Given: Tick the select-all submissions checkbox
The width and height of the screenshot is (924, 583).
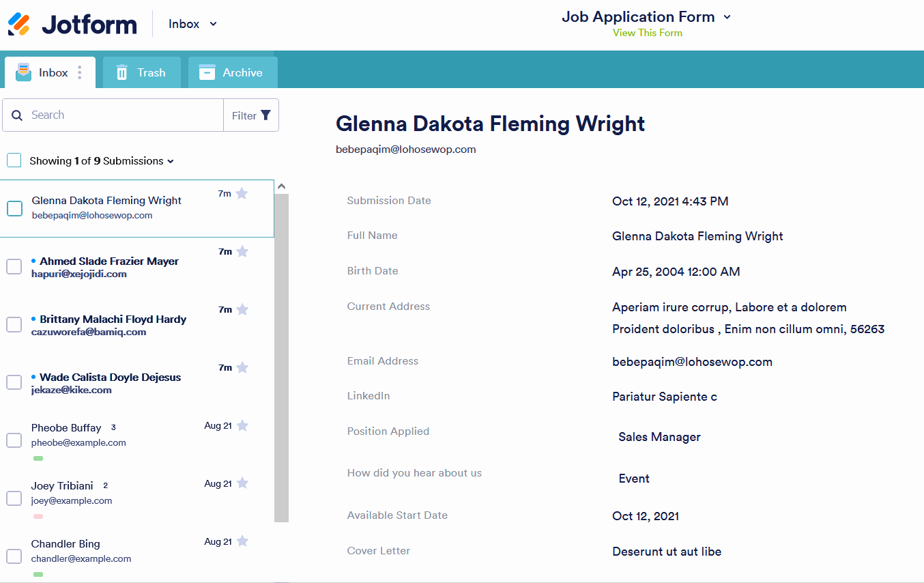Looking at the screenshot, I should tap(14, 160).
